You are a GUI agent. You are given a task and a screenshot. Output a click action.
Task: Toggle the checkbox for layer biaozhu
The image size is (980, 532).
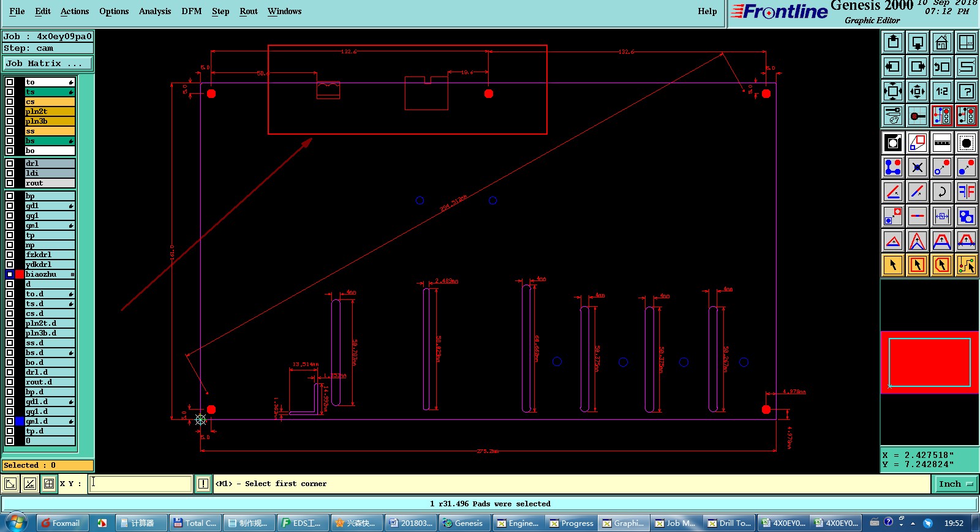[x=10, y=274]
